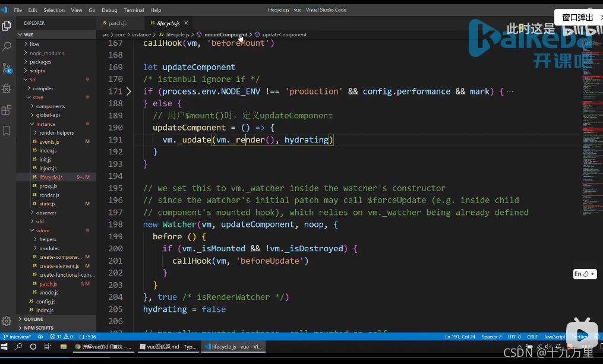Click the Windows Start button

pos(4,347)
